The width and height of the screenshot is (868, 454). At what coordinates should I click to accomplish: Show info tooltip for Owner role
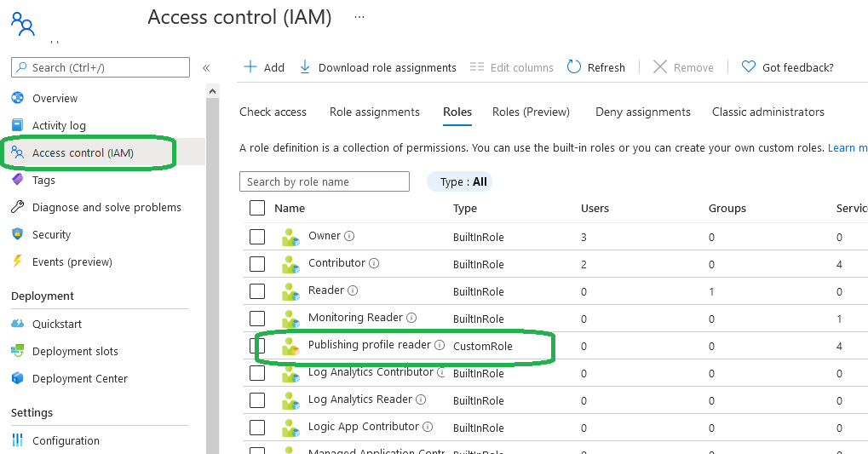click(x=349, y=236)
